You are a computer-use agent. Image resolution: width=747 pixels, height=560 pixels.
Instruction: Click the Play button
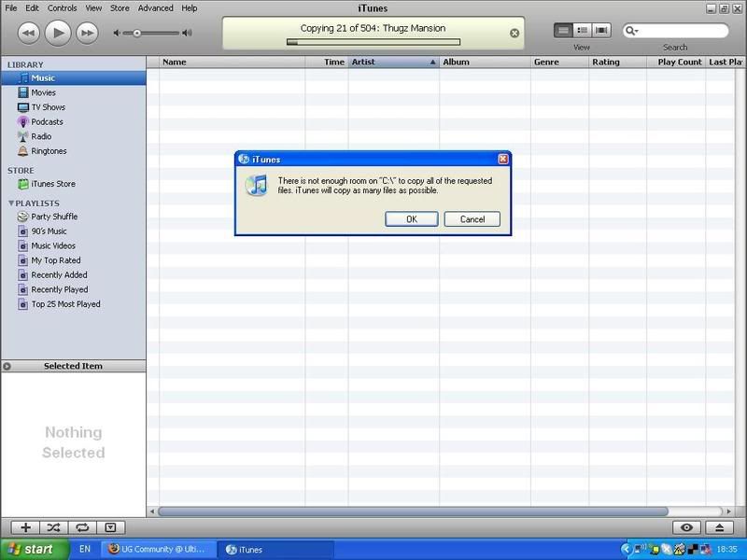click(x=58, y=33)
